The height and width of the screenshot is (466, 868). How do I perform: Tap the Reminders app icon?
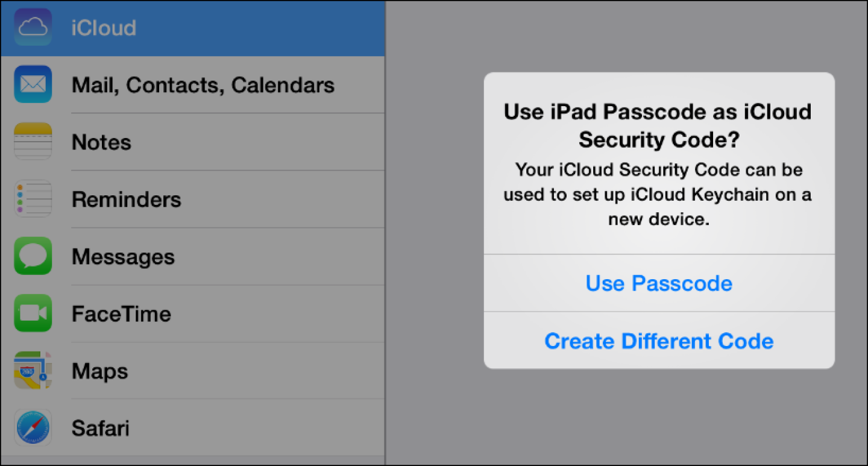33,199
